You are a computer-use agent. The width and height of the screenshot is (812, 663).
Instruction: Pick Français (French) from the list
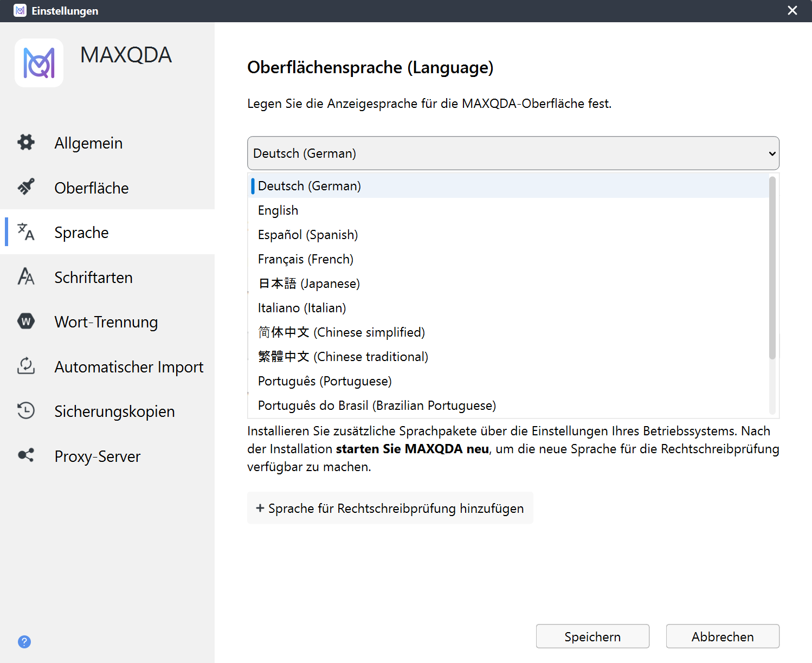(508, 259)
